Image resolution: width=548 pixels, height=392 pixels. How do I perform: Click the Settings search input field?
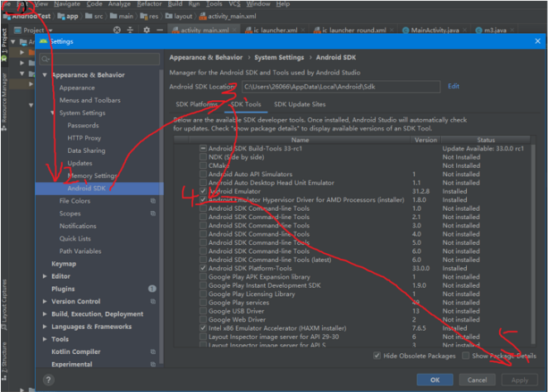[99, 59]
